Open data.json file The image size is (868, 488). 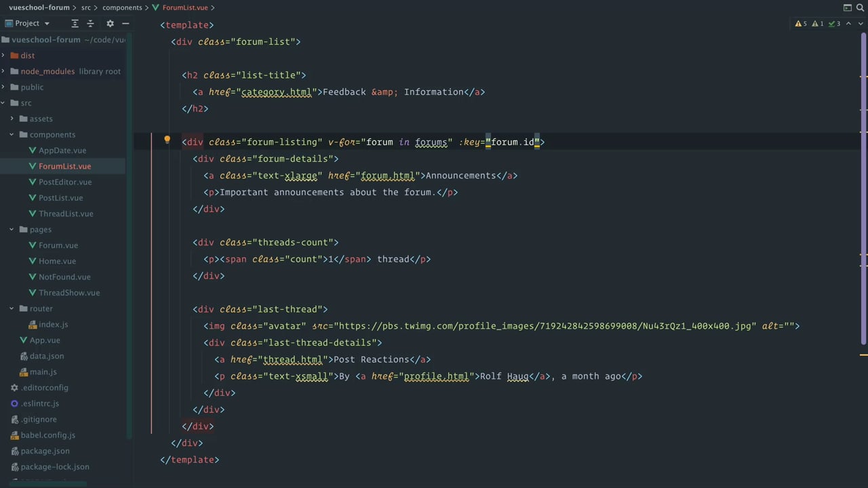[x=47, y=356]
